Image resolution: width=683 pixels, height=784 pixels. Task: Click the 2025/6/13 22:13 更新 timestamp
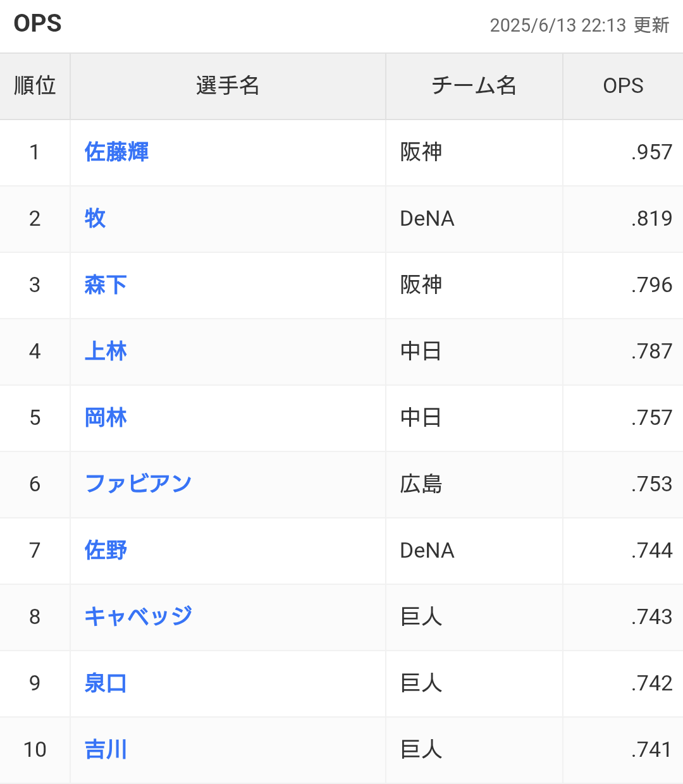point(579,25)
